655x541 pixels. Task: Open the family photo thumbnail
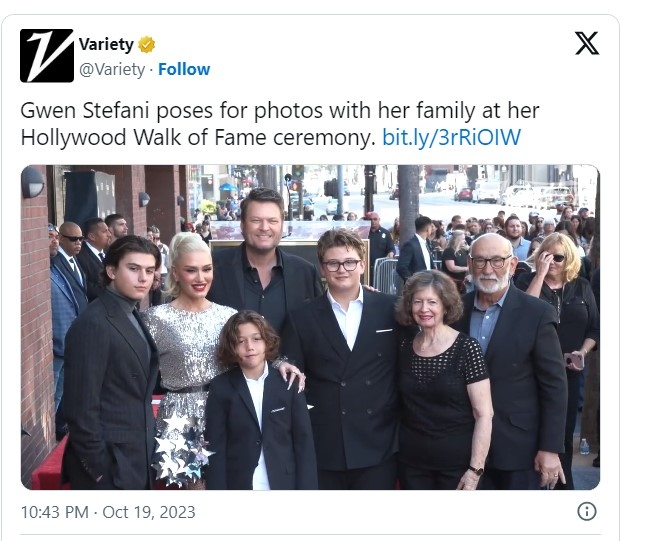point(310,327)
